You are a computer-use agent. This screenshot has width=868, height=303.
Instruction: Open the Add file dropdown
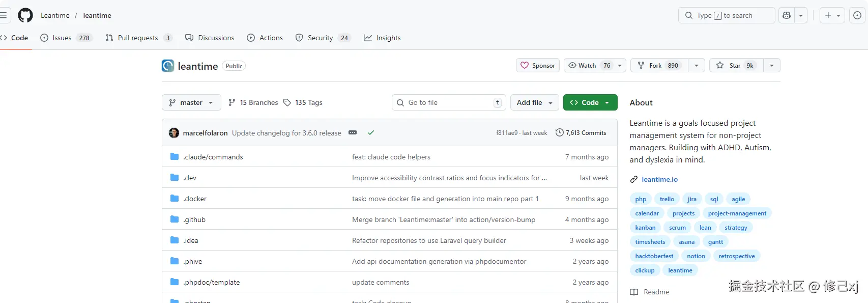coord(535,102)
